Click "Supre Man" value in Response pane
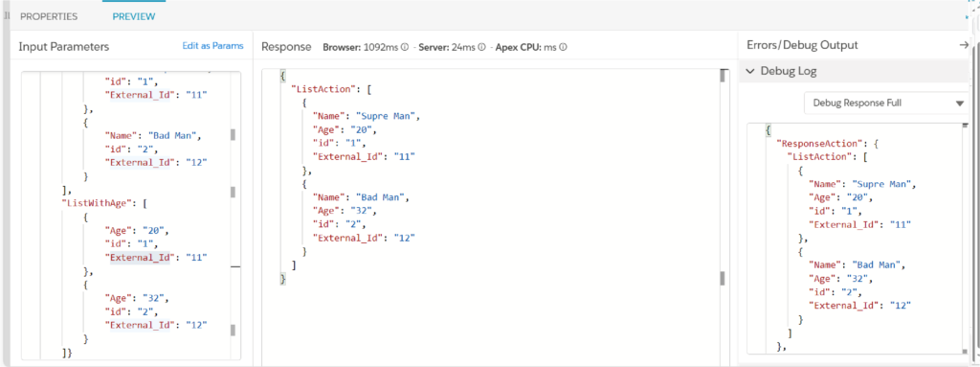The width and height of the screenshot is (980, 367). pyautogui.click(x=385, y=117)
